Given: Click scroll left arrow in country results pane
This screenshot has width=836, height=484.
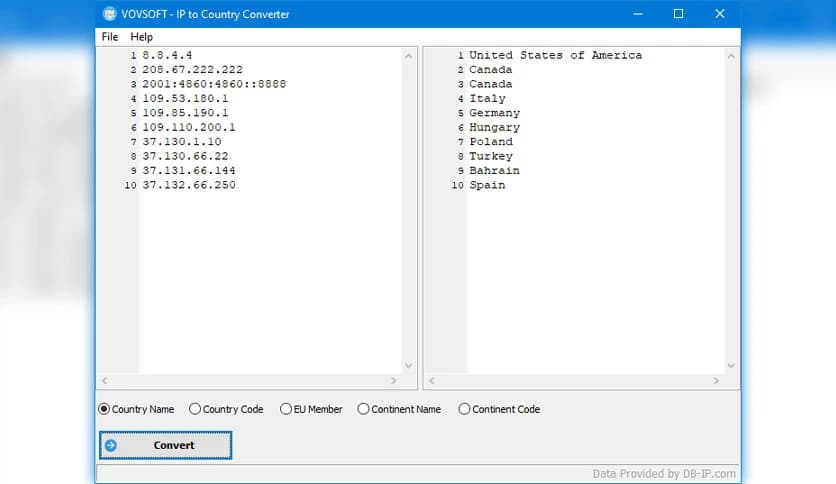Looking at the screenshot, I should tap(432, 381).
